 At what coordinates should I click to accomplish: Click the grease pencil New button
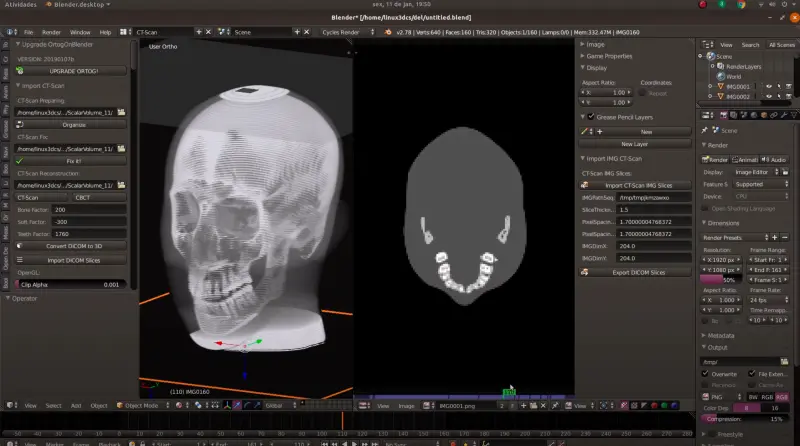[647, 132]
